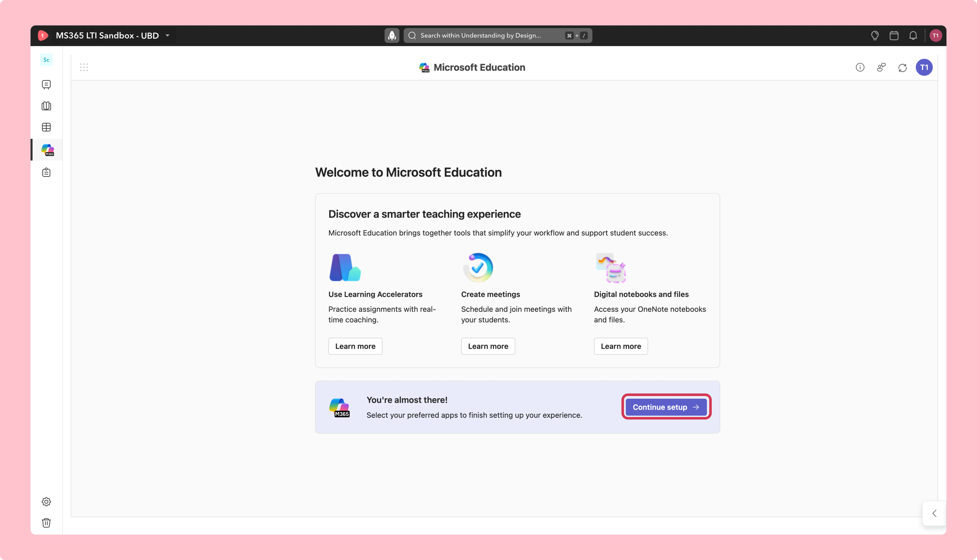Open the app launcher dots grid
This screenshot has width=977, height=560.
pyautogui.click(x=84, y=67)
